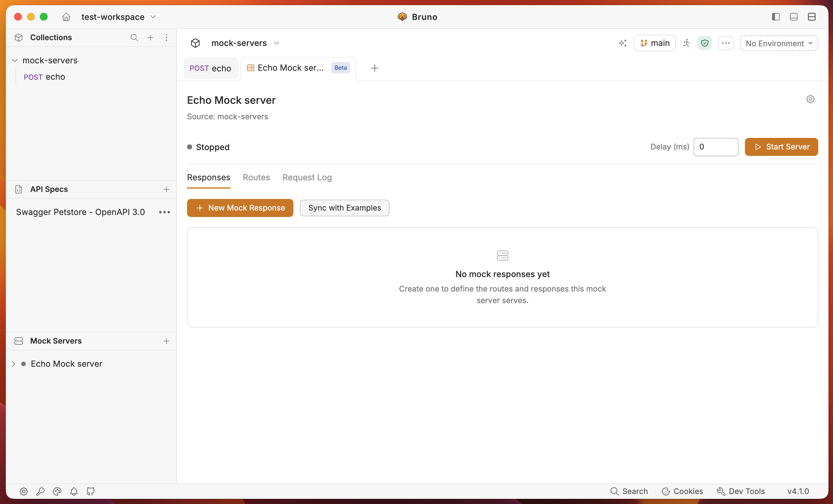Click the 'Source: mock-servers' text
The width and height of the screenshot is (833, 504).
228,117
